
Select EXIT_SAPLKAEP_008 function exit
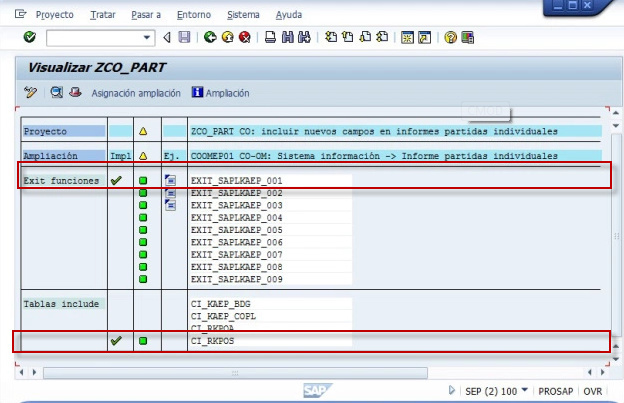[236, 267]
